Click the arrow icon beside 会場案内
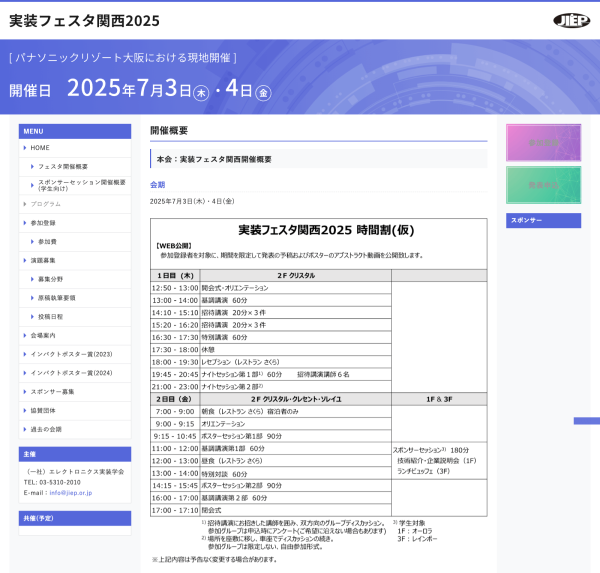The width and height of the screenshot is (600, 573). [x=25, y=335]
